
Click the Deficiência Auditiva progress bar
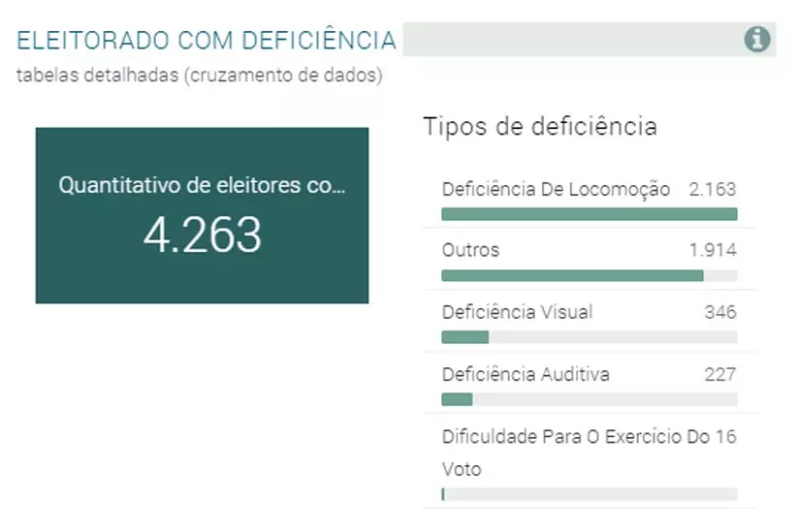[589, 399]
